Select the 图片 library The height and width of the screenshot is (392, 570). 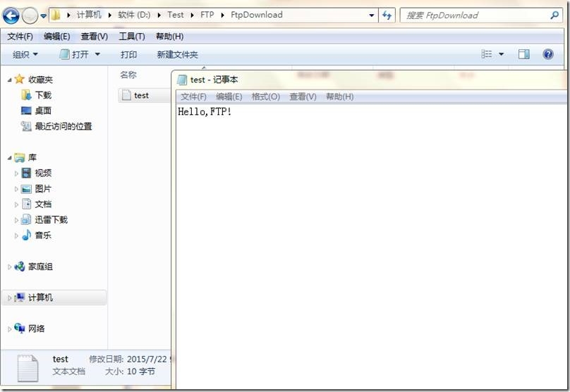(43, 188)
